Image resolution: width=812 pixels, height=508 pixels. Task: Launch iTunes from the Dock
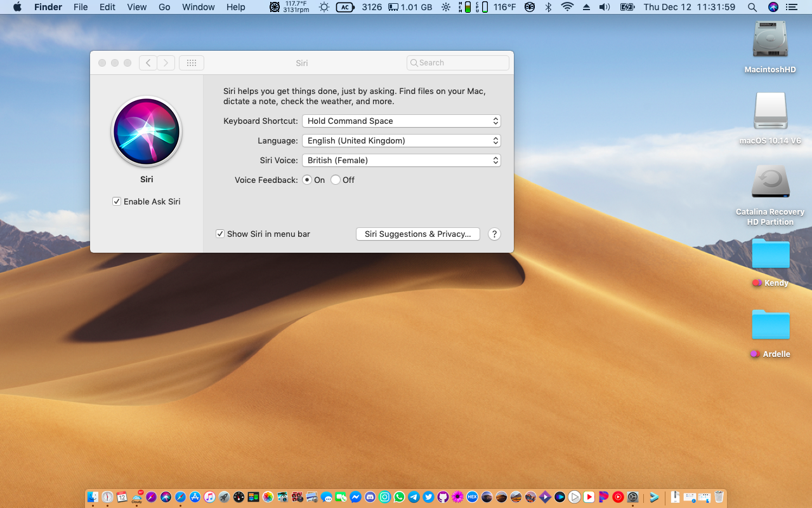point(209,497)
